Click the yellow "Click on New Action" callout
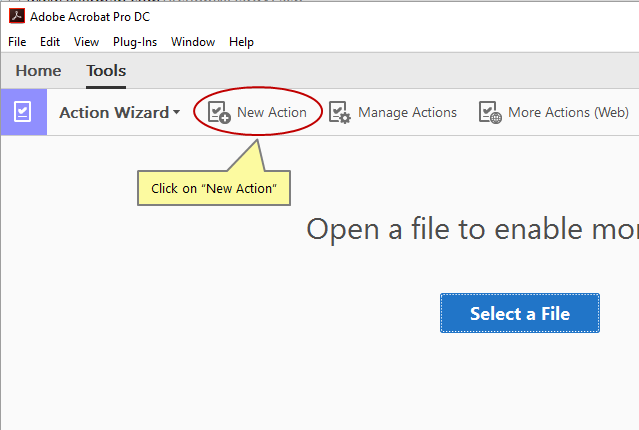Image resolution: width=639 pixels, height=430 pixels. click(x=213, y=188)
